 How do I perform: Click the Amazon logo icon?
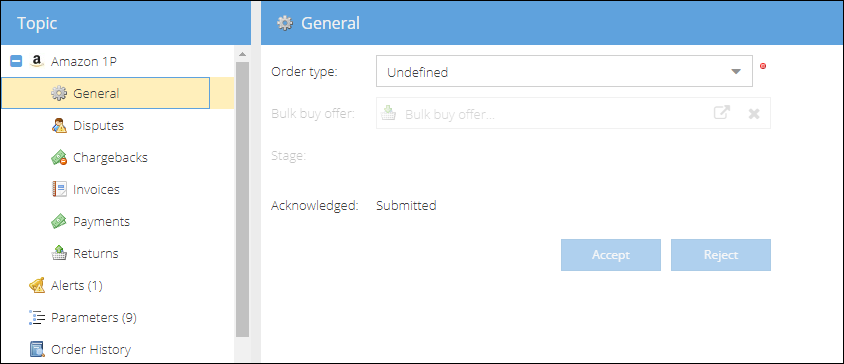click(36, 61)
